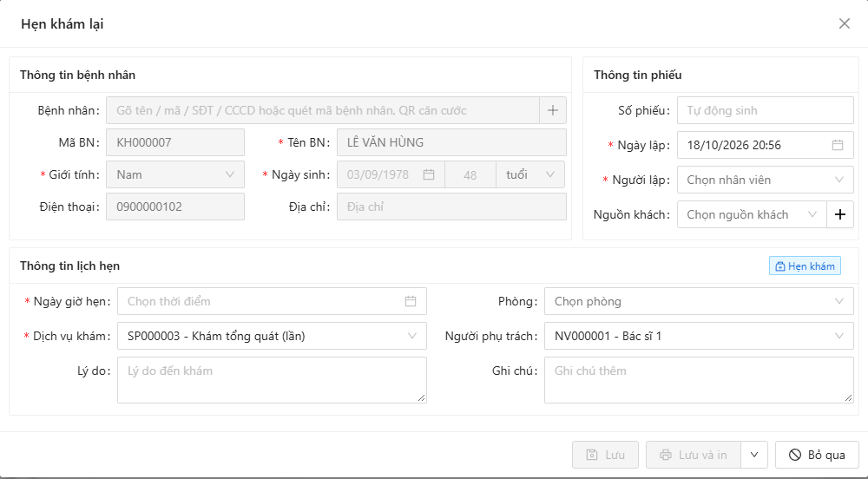
Task: Open the Phòng room dropdown
Action: click(x=699, y=301)
